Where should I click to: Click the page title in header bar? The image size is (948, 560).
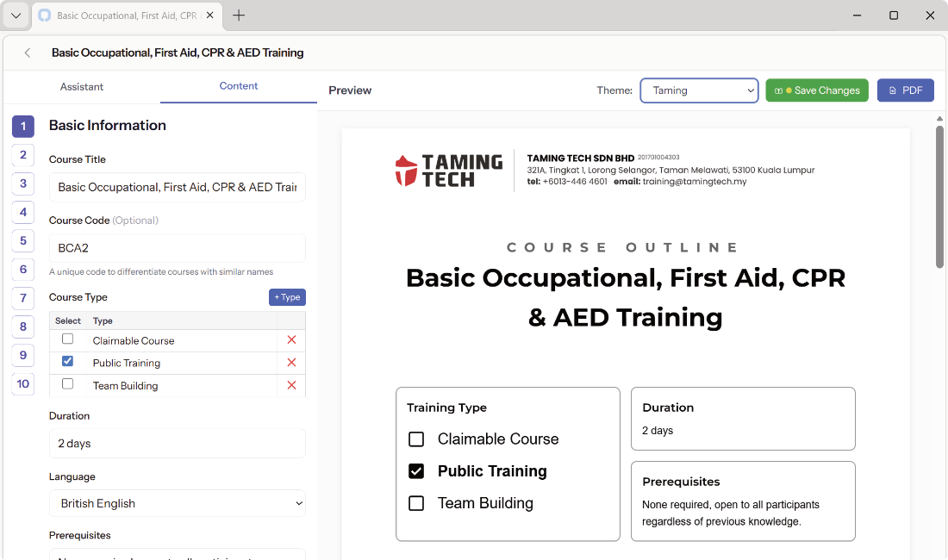point(178,53)
